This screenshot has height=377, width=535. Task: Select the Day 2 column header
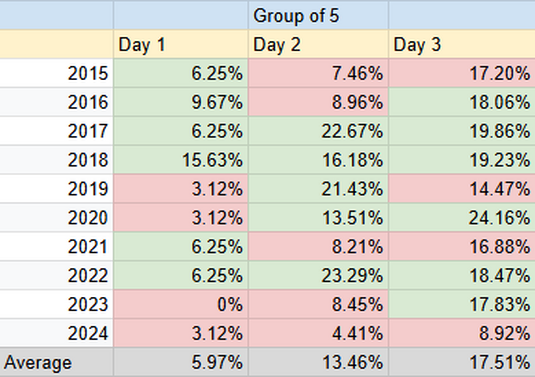[x=318, y=44]
